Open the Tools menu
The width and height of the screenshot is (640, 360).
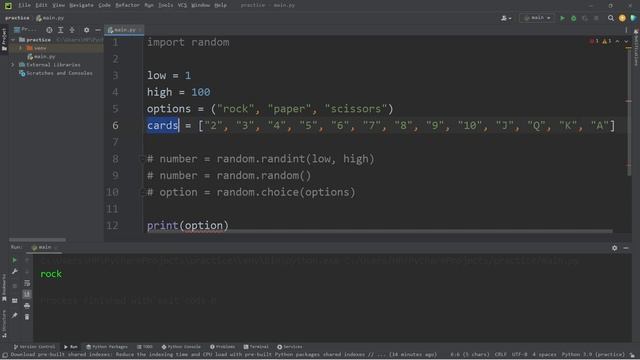(x=165, y=5)
